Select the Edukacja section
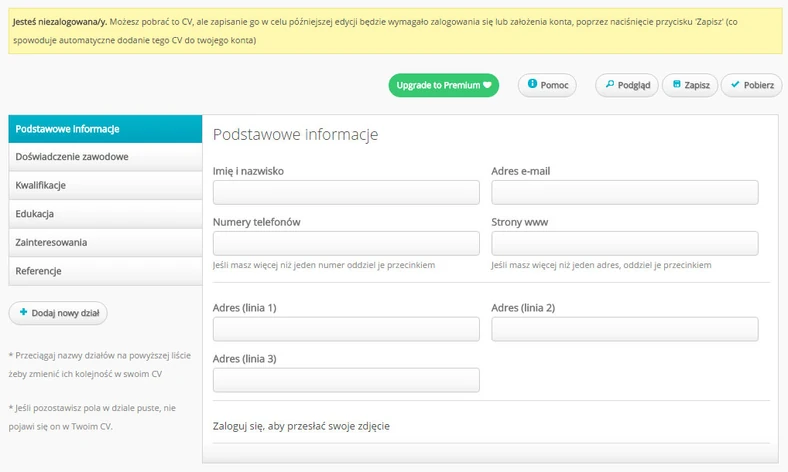Image resolution: width=788 pixels, height=472 pixels. click(35, 214)
